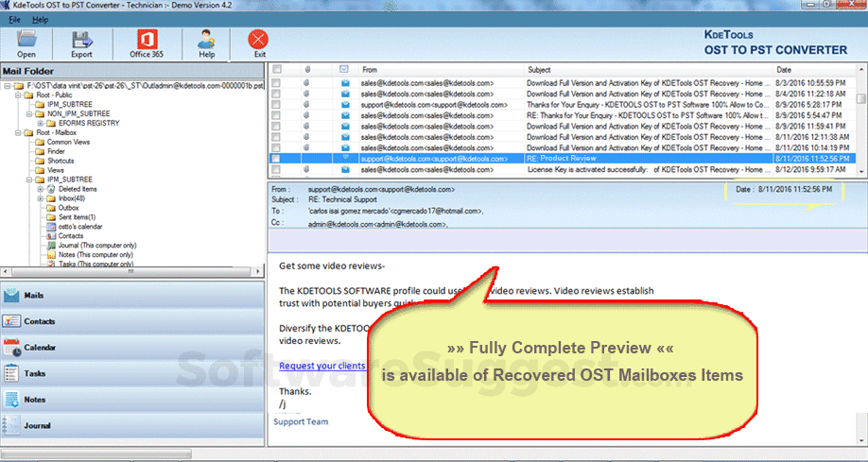Image resolution: width=868 pixels, height=462 pixels.
Task: Click the Outbox folder icon
Action: (51, 208)
